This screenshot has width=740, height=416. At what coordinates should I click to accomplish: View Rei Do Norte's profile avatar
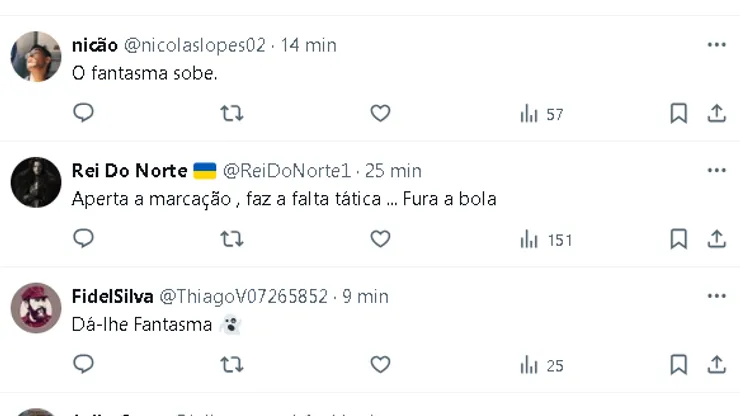coord(36,182)
